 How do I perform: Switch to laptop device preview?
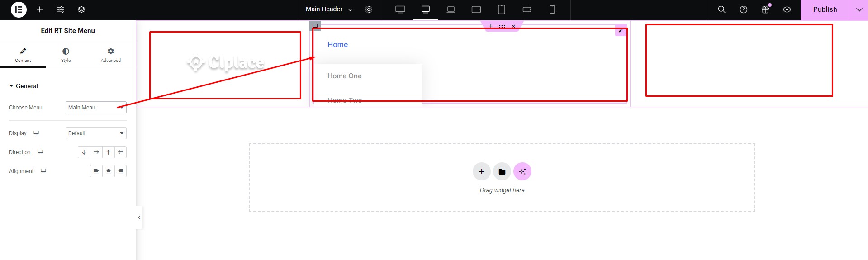click(x=451, y=9)
